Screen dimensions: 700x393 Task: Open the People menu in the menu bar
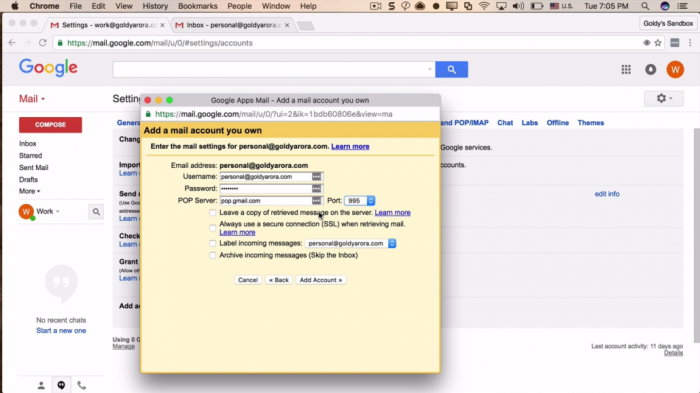[239, 6]
